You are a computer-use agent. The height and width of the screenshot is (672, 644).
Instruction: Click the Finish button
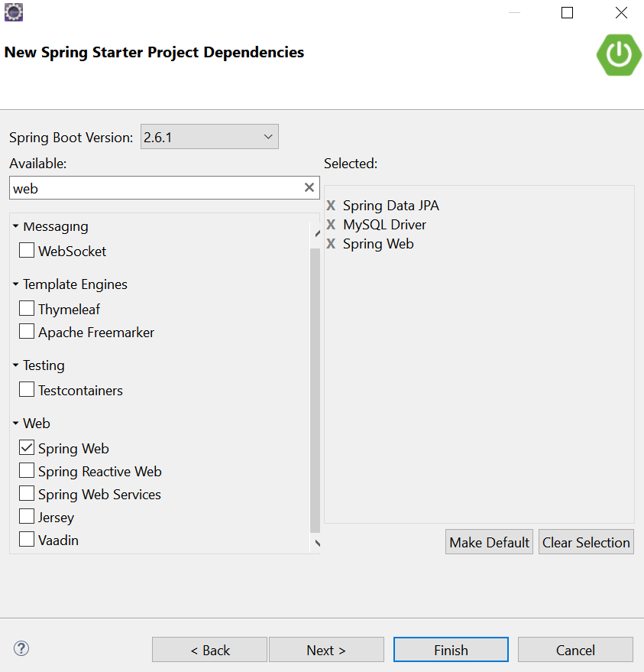coord(451,650)
